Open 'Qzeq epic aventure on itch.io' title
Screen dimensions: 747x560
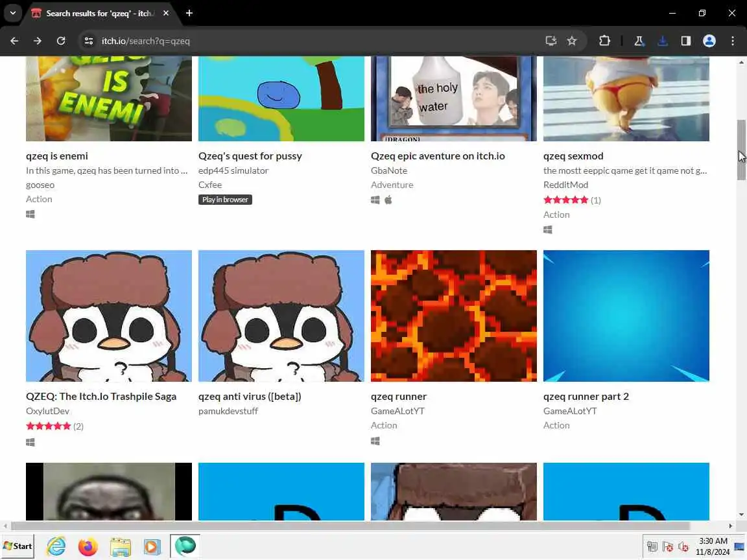pos(438,156)
